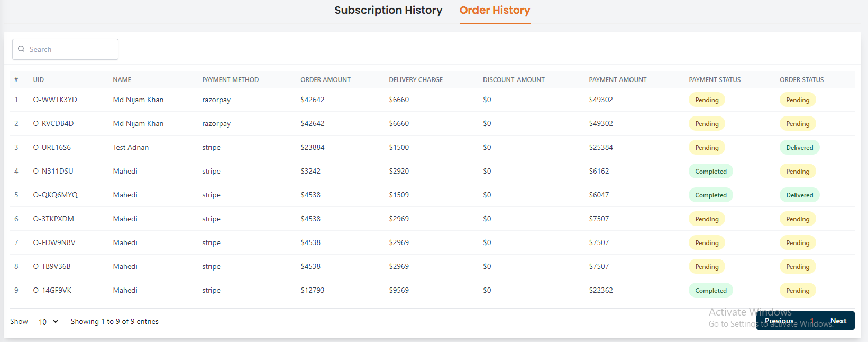Click the Order Amount column header
The image size is (868, 342).
pos(325,80)
